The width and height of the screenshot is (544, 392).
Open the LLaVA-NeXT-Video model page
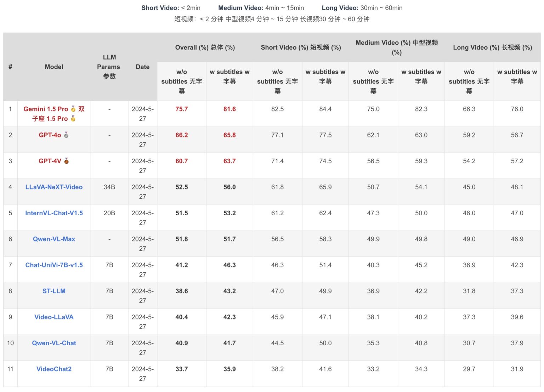(x=54, y=187)
